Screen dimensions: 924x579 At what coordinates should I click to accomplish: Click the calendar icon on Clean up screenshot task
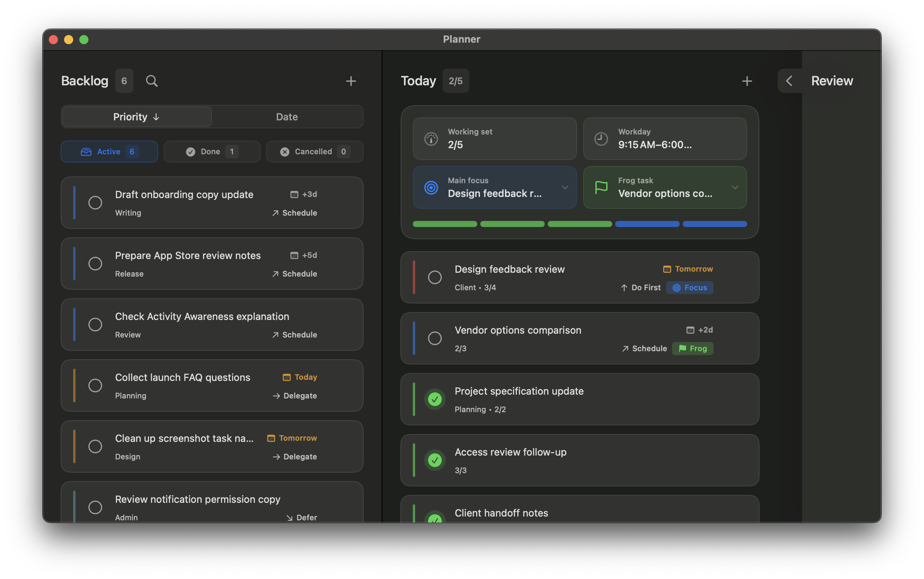click(x=271, y=438)
